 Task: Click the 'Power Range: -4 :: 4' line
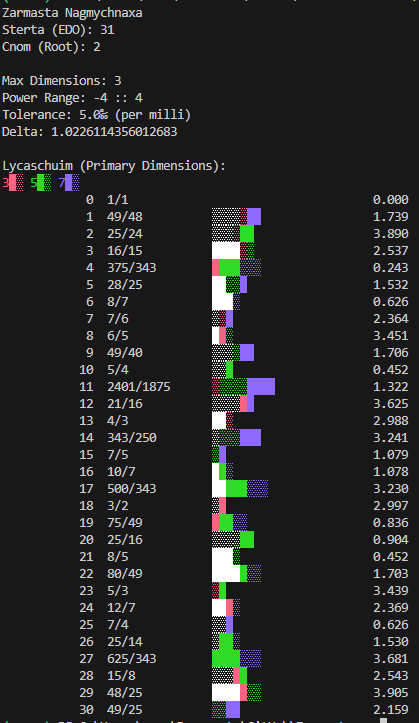72,98
